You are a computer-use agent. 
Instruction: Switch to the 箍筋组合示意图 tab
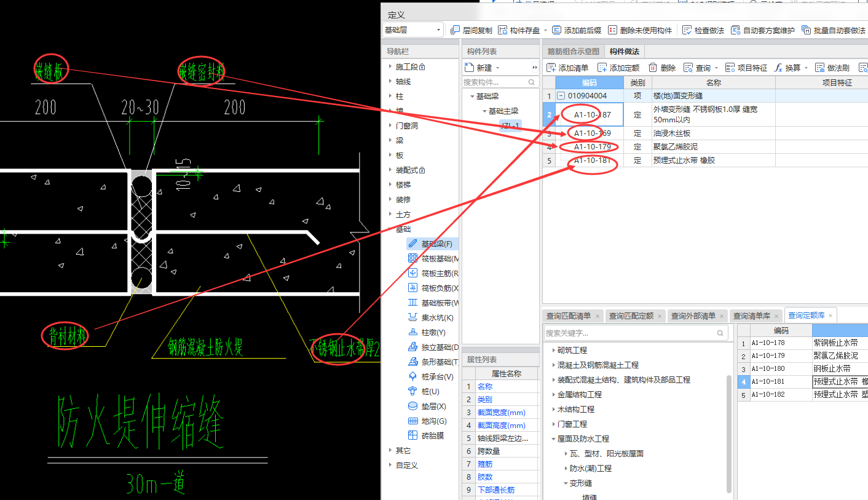point(573,52)
